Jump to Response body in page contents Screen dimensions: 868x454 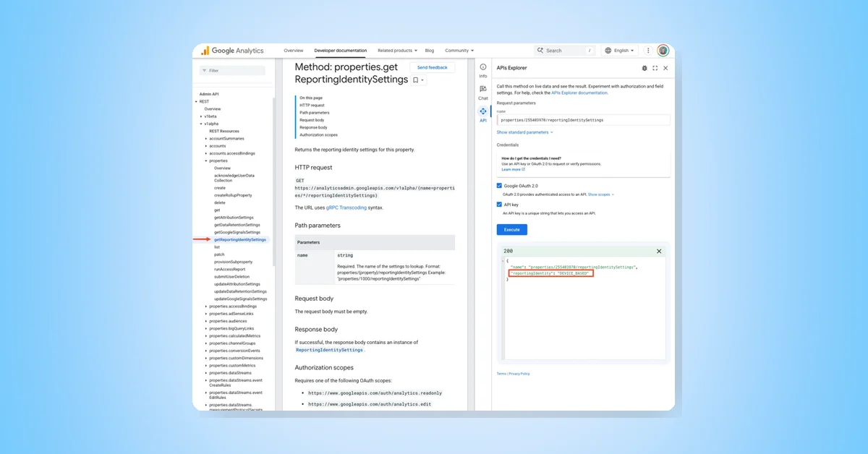tap(313, 127)
